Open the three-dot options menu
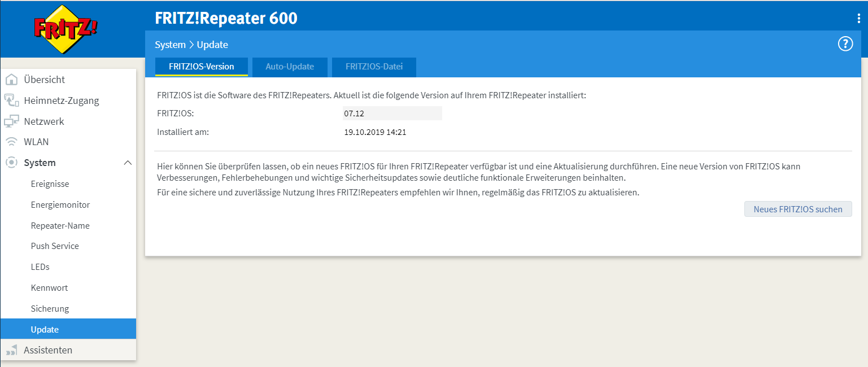Image resolution: width=868 pixels, height=367 pixels. pyautogui.click(x=859, y=19)
